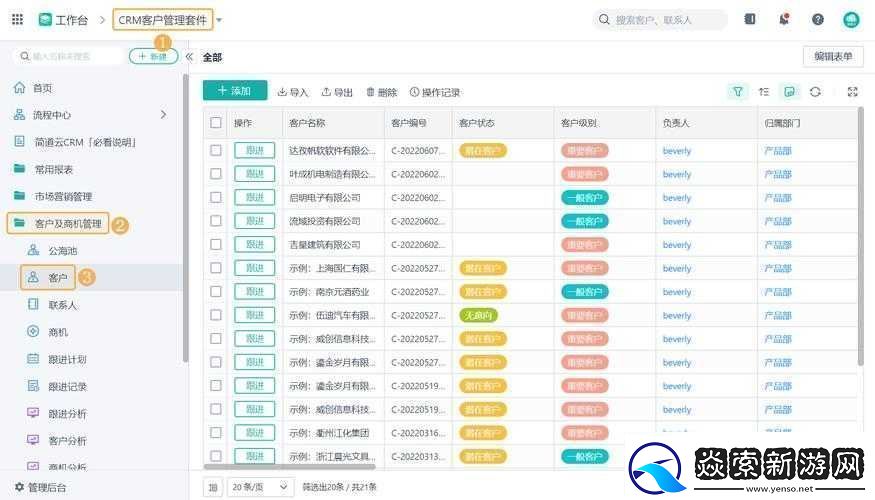Screen dimensions: 875x500
Task: Check the 达仪帆软软件有限公司 row checkbox
Action: pos(216,150)
